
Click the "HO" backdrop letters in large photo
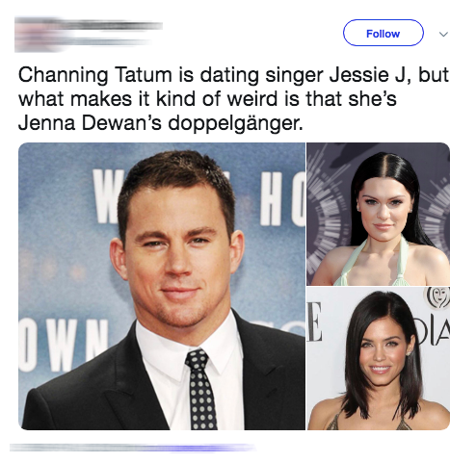pyautogui.click(x=282, y=199)
